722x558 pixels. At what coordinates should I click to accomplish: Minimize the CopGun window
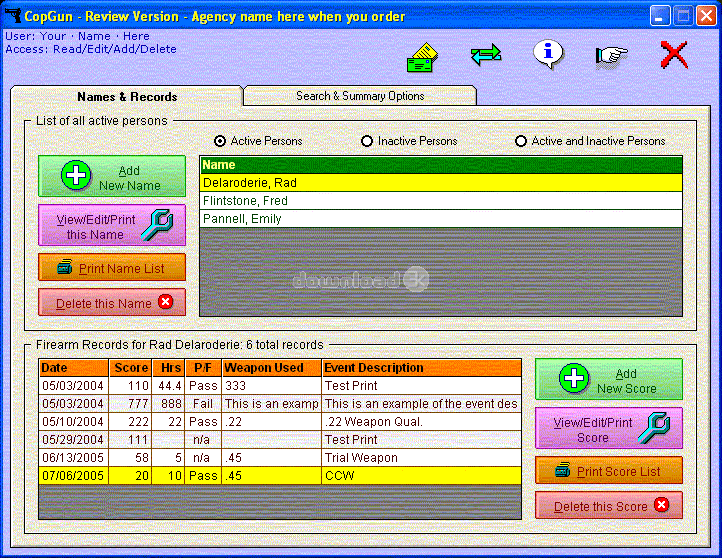[x=660, y=15]
